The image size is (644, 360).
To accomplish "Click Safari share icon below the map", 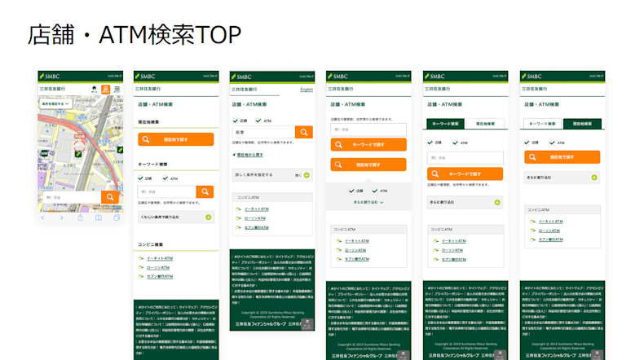I will (x=80, y=217).
